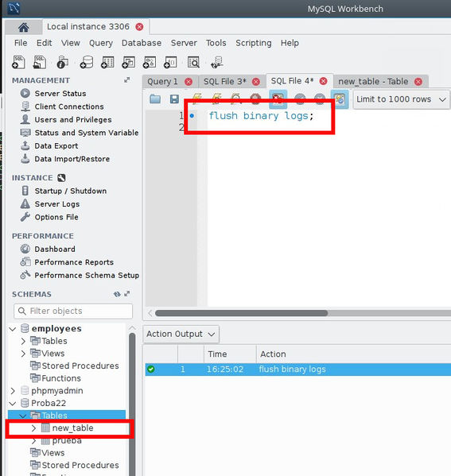Open the schema inspector toolbar icon
The height and width of the screenshot is (476, 451).
pyautogui.click(x=62, y=62)
